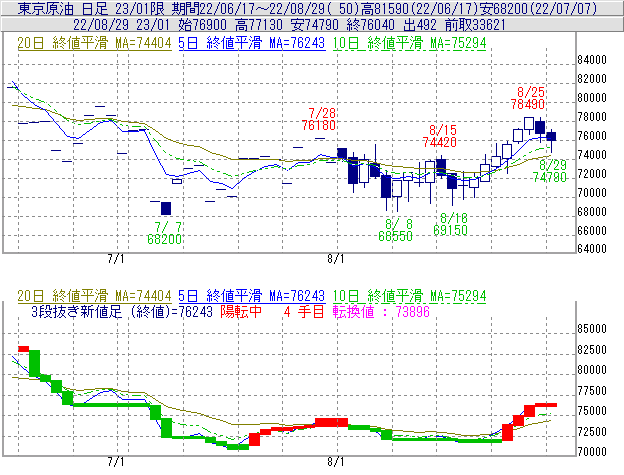Click the 安68200(22/07/07) header value
Viewport: 624px width, 475px height.
(x=538, y=8)
